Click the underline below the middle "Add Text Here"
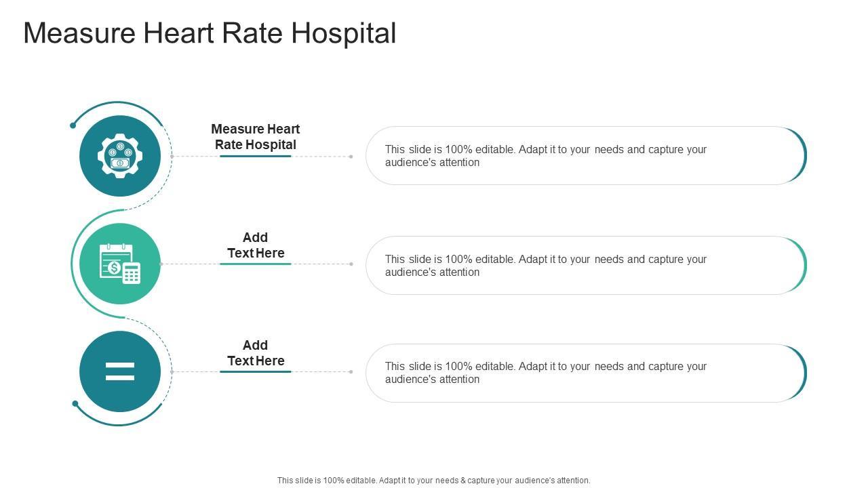Image resolution: width=868 pixels, height=488 pixels. pyautogui.click(x=256, y=264)
